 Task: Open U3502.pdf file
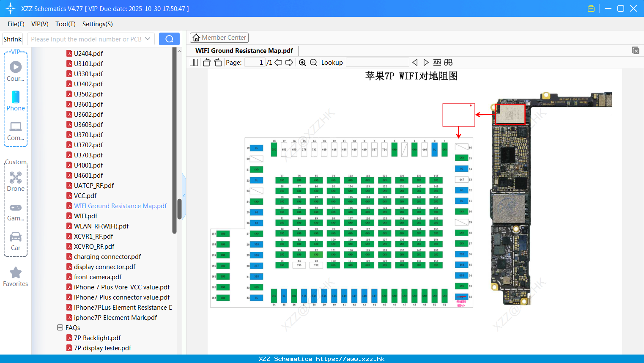(x=88, y=94)
